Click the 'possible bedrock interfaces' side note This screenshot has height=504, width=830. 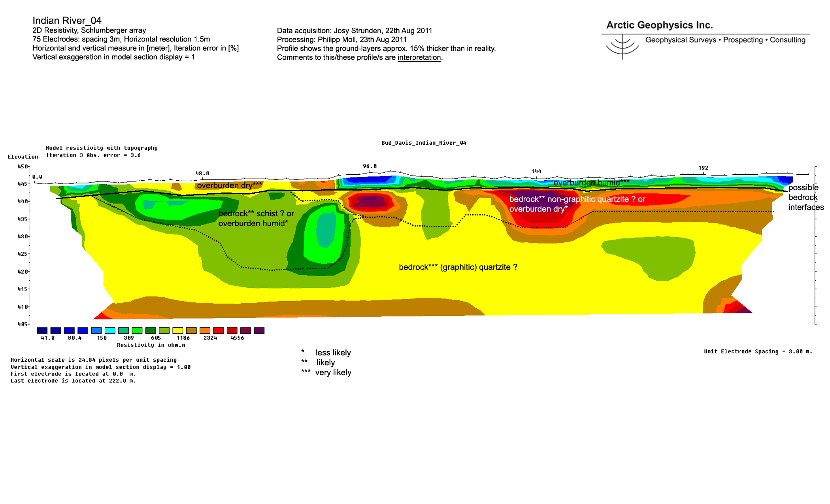coord(806,197)
